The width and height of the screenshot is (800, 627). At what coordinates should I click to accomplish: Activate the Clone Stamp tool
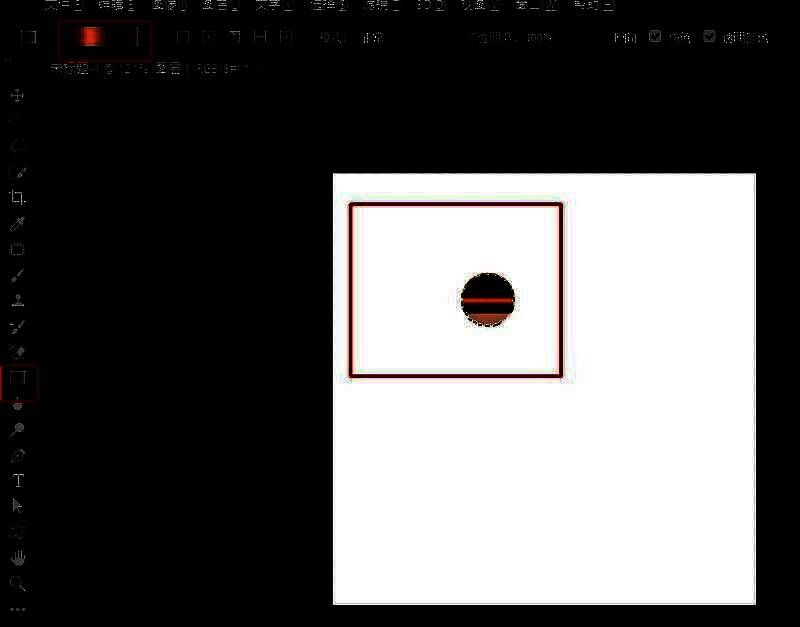(17, 301)
